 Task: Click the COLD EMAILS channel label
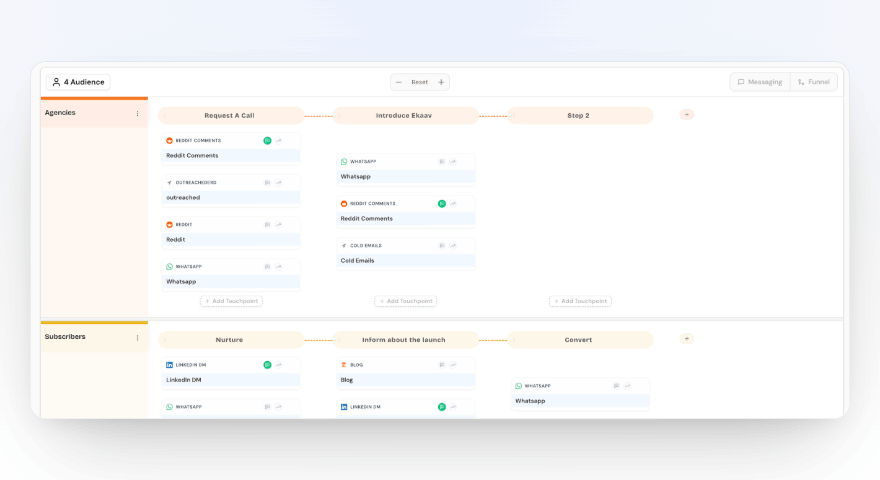[366, 245]
